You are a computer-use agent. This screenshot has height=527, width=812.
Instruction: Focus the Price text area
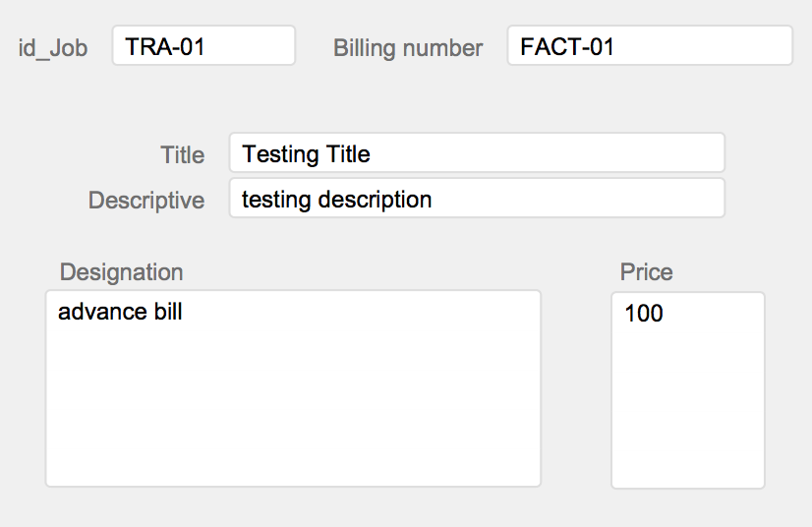point(688,390)
